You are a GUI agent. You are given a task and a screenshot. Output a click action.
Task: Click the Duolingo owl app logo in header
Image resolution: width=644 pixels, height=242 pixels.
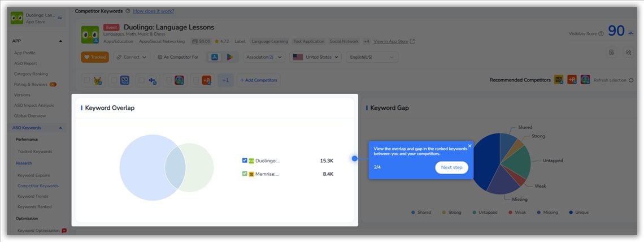click(90, 35)
